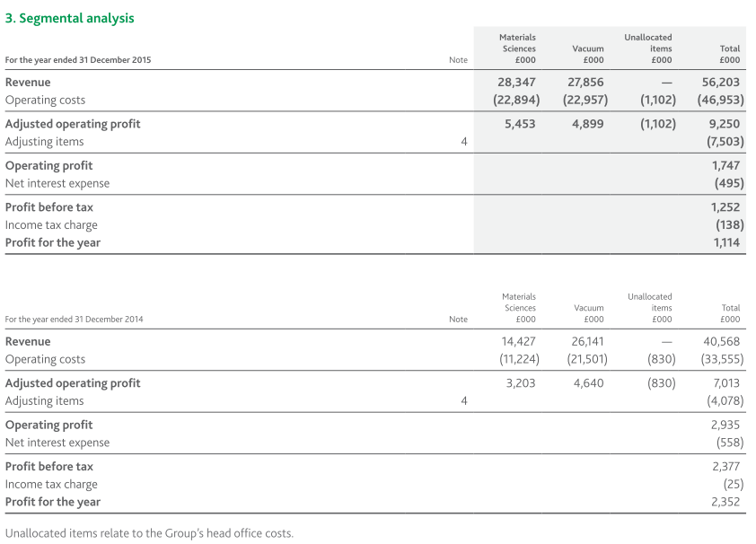Click 'For the year ended 31 December 2015' label
The image size is (756, 544).
[x=78, y=60]
